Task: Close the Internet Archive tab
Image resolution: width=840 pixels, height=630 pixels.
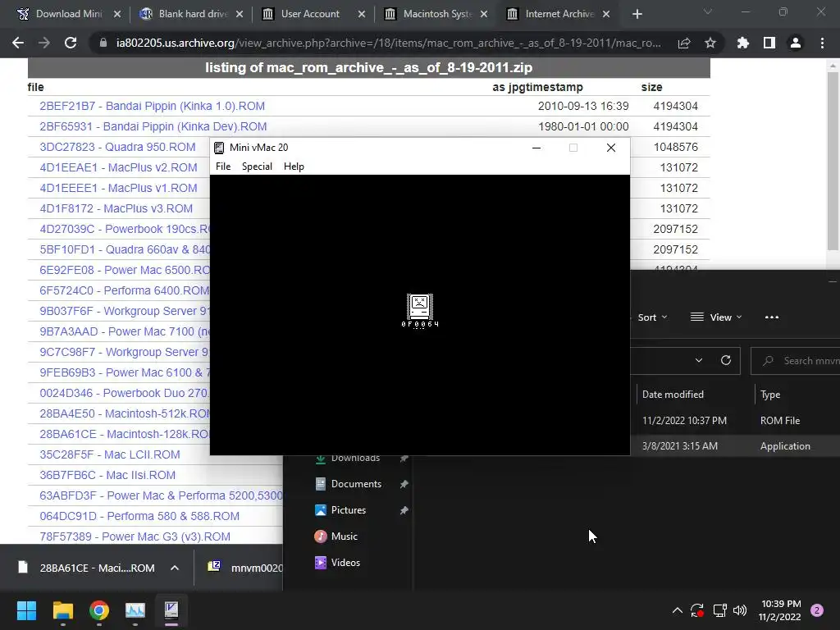Action: (x=606, y=14)
